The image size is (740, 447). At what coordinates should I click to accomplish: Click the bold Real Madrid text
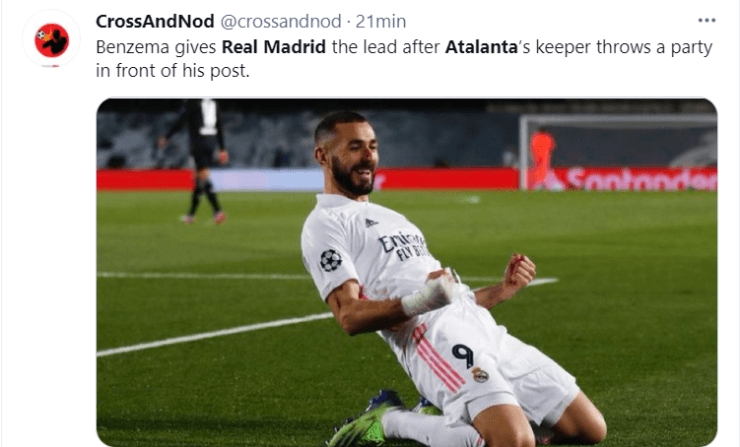(274, 47)
